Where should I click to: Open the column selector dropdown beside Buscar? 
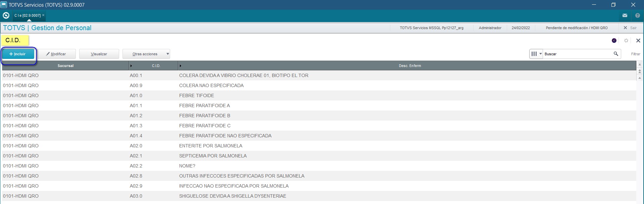536,54
